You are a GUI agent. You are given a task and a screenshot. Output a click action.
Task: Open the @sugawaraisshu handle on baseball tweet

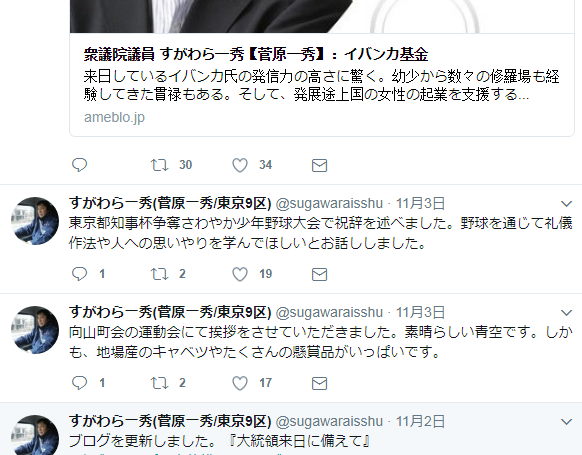329,203
